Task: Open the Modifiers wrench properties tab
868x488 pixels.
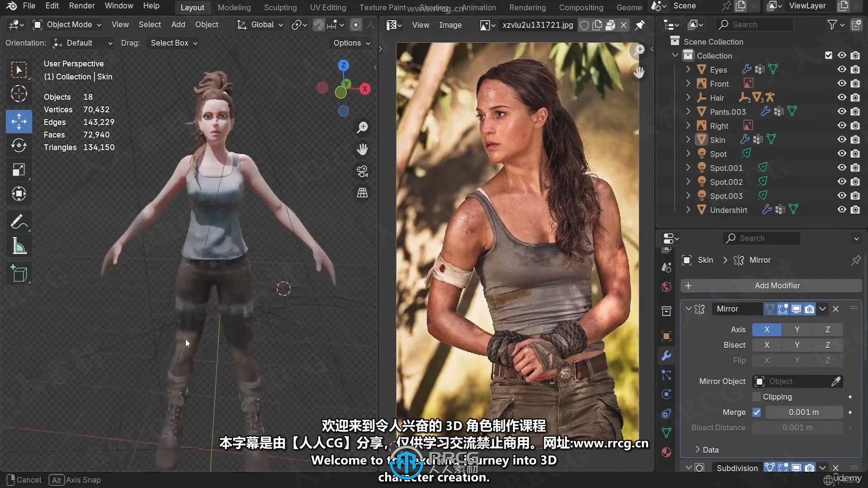Action: 666,356
